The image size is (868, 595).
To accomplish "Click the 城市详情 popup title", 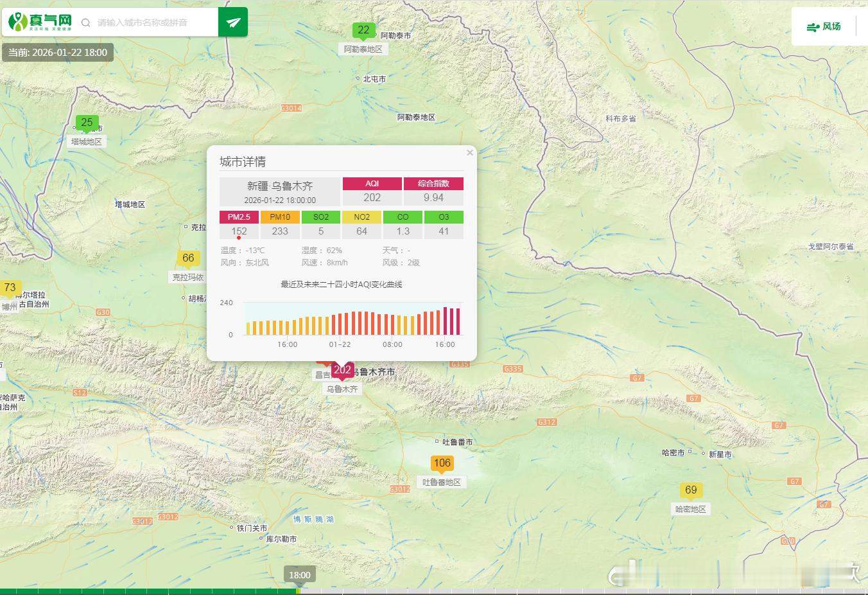I will (x=243, y=162).
